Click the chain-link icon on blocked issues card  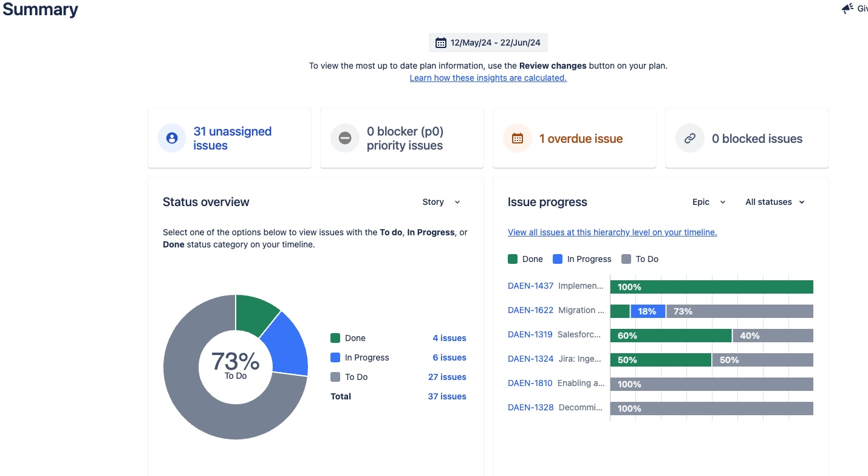pyautogui.click(x=689, y=138)
